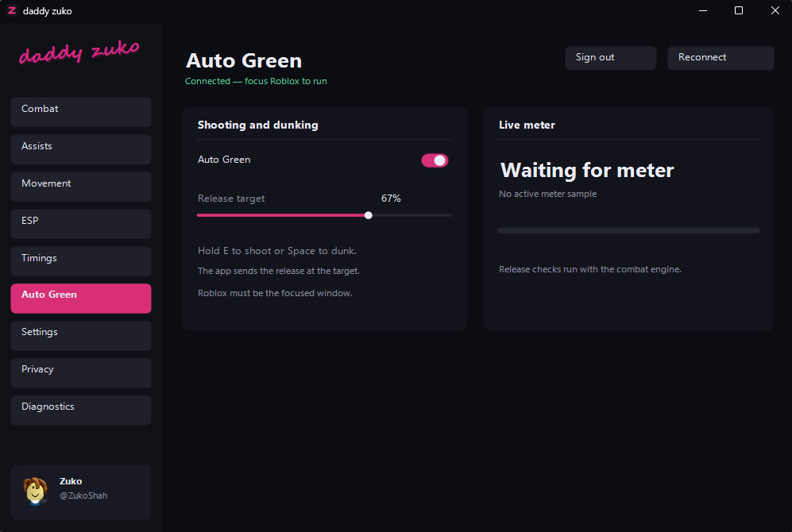792x532 pixels.
Task: Open the Settings page
Action: (x=81, y=336)
